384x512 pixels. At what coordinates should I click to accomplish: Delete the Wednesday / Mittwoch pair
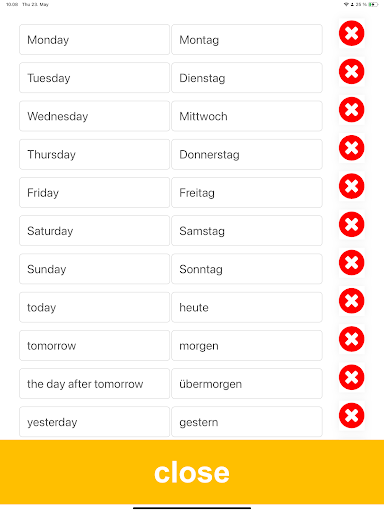[x=351, y=110]
